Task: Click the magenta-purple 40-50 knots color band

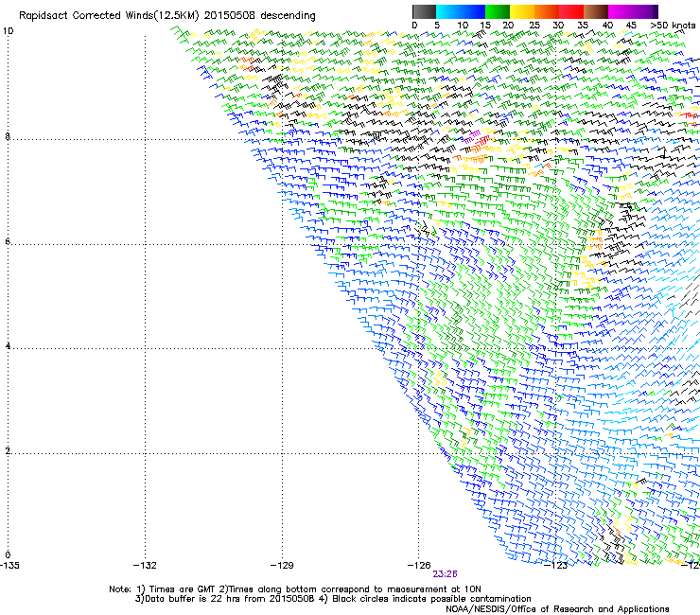Action: pos(633,11)
